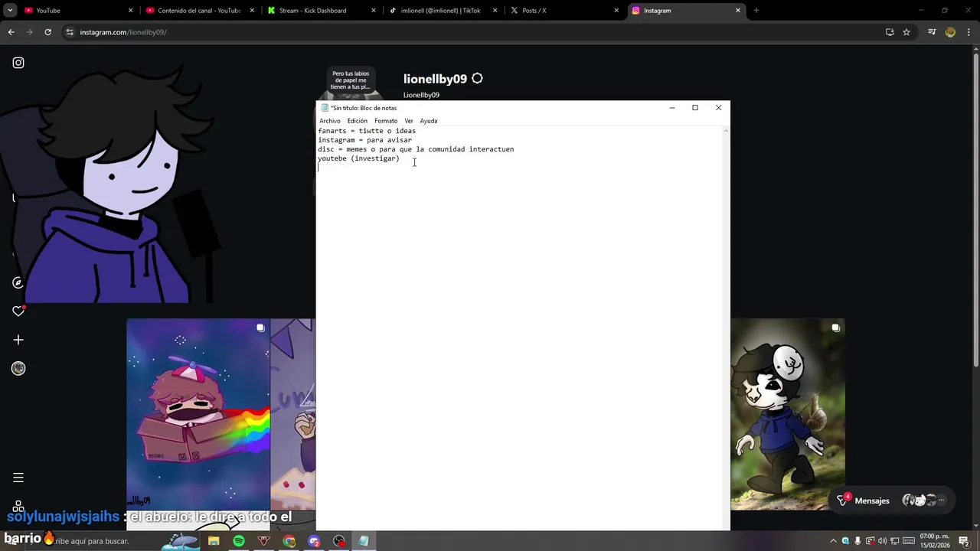Open the Ver menu in Notepad
Viewport: 980px width, 551px height.
[409, 121]
